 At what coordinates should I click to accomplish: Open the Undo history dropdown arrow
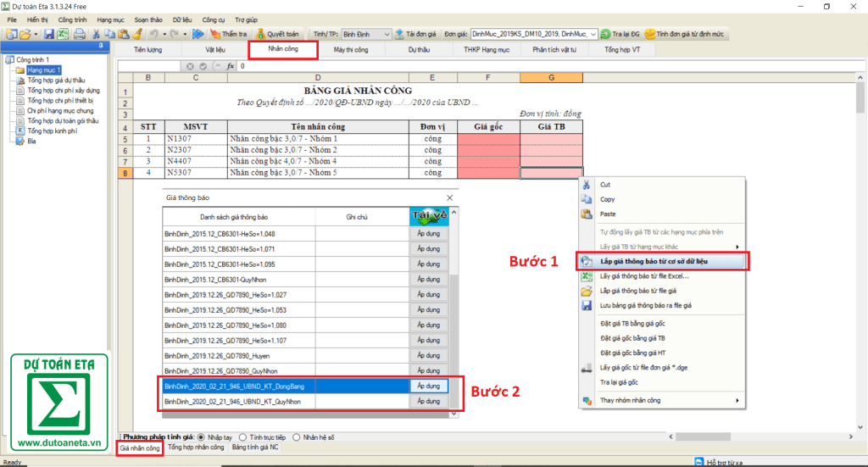[x=164, y=34]
